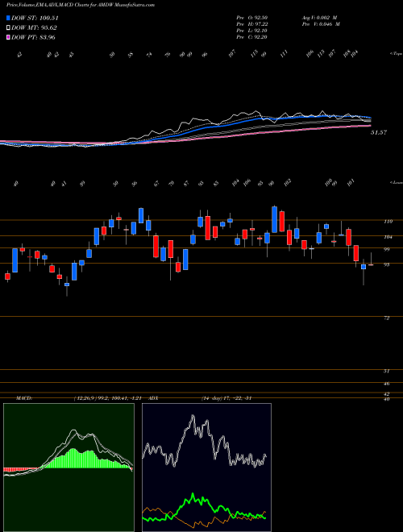Click the 46 price level label
The image size is (403, 532).
(386, 384)
